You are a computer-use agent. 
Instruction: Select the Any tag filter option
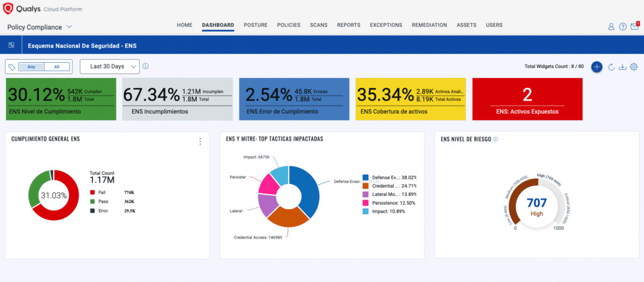coord(31,67)
